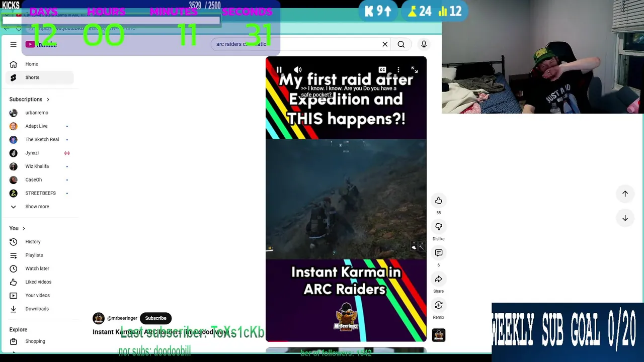Open Liked videos
The image size is (644, 362).
coord(39,282)
